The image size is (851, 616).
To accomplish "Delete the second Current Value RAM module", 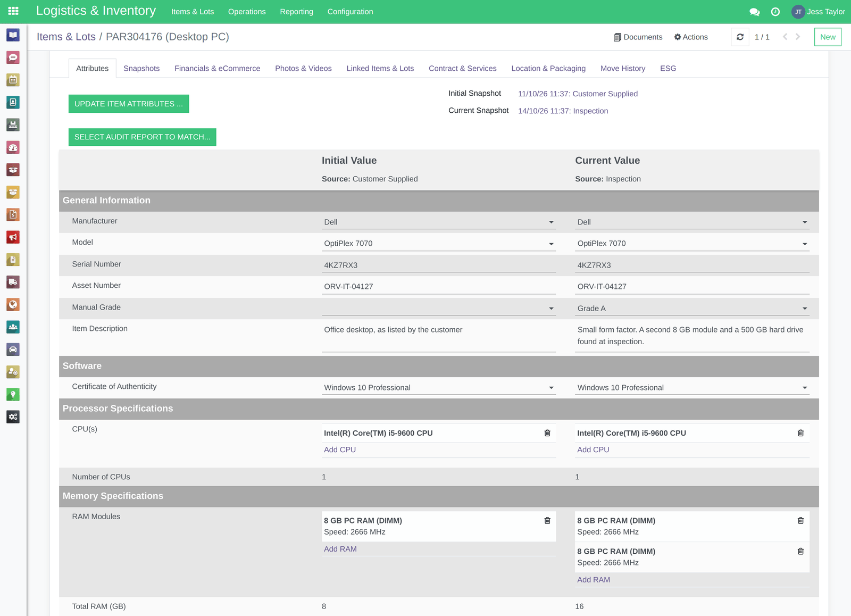I will point(800,551).
